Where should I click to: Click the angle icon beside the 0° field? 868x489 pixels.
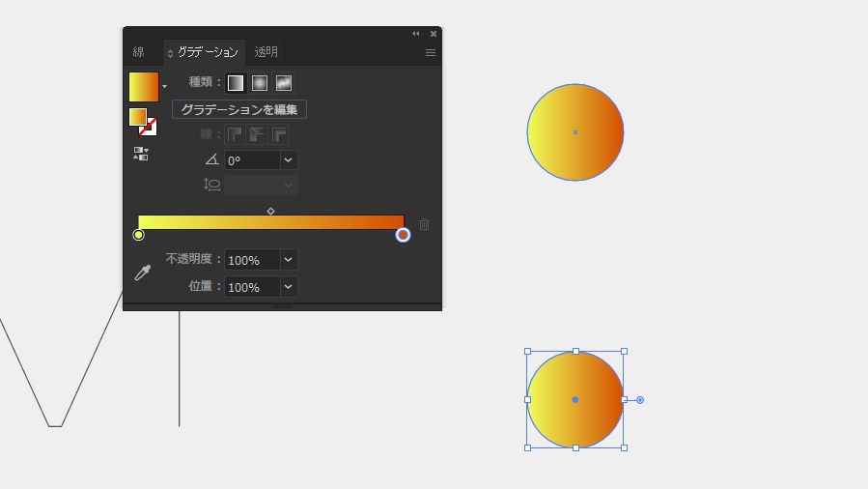(x=212, y=160)
